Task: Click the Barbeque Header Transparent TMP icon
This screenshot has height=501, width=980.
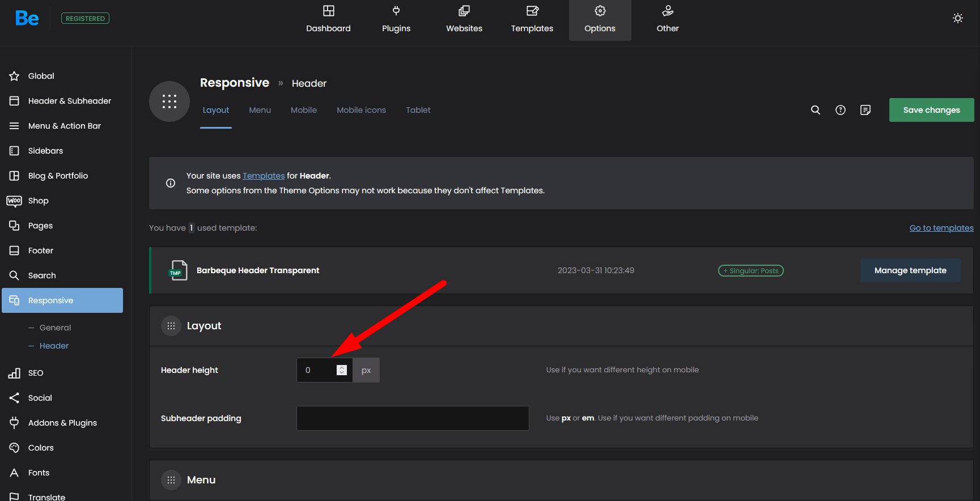Action: coord(178,270)
